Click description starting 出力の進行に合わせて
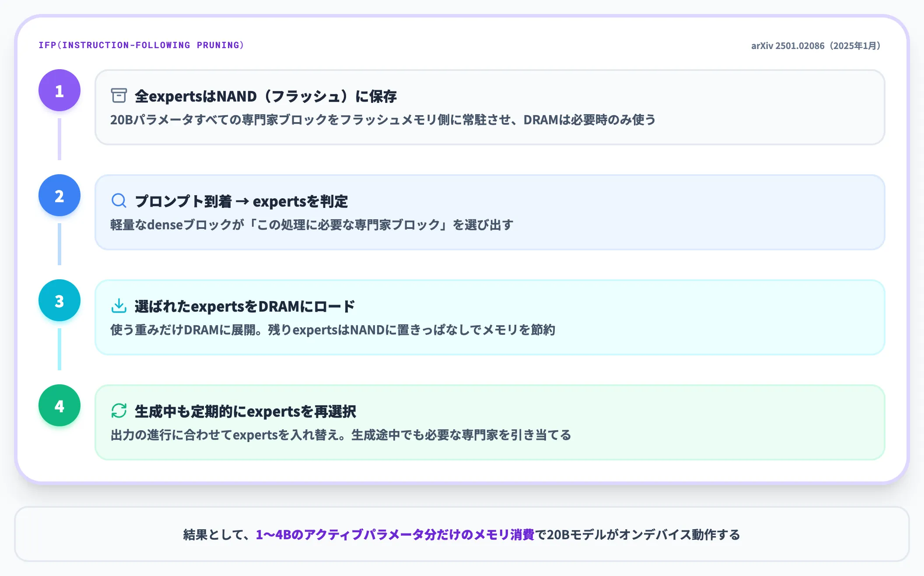924x576 pixels. [340, 435]
